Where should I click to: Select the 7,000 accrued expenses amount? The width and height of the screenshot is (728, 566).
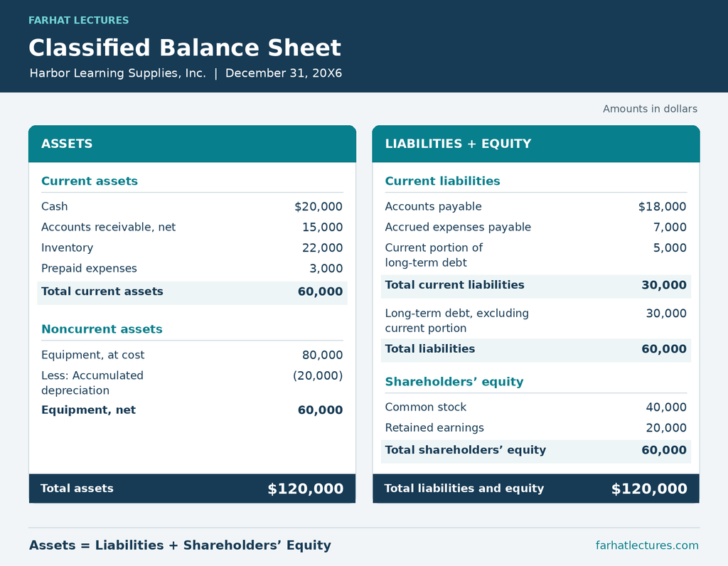pyautogui.click(x=670, y=228)
